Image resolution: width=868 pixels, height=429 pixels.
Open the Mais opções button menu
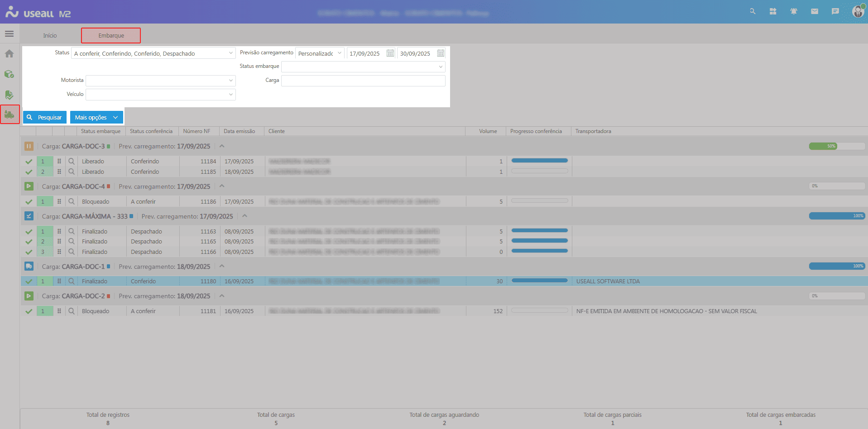[96, 117]
